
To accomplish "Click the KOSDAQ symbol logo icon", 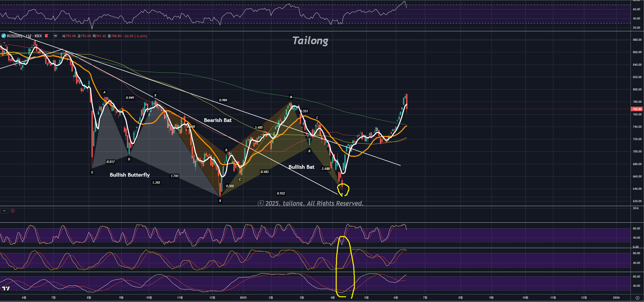I will 4,36.
